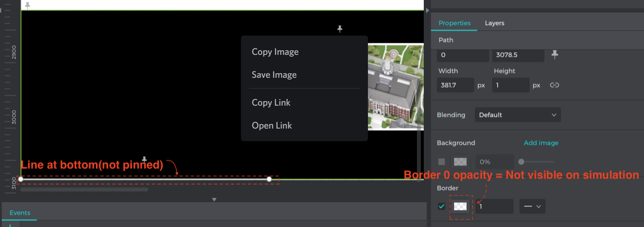Click the Add image link

pyautogui.click(x=541, y=143)
